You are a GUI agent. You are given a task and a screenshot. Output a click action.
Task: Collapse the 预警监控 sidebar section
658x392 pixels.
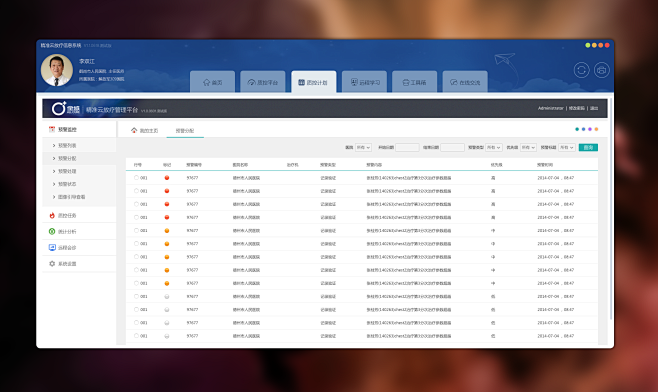pos(79,129)
